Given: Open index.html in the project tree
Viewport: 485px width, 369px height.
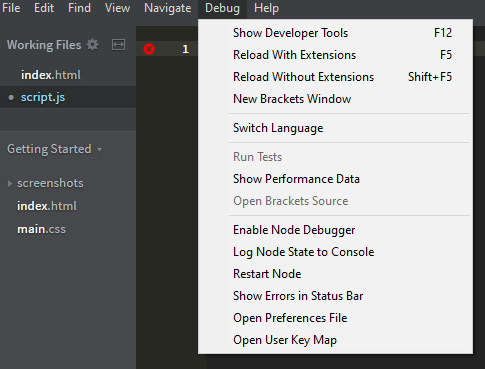Looking at the screenshot, I should coord(47,206).
